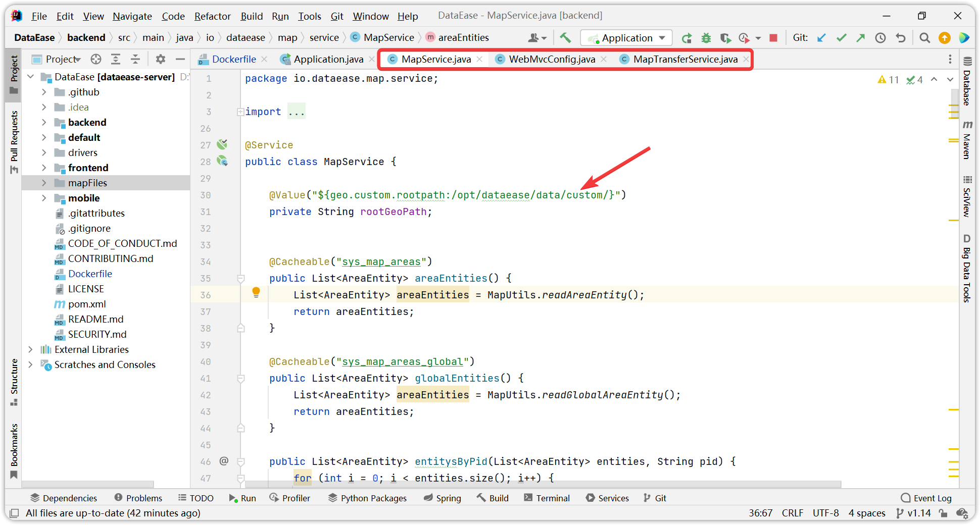Screen dimensions: 980x525
Task: Toggle the Terminal tool window
Action: [x=547, y=498]
